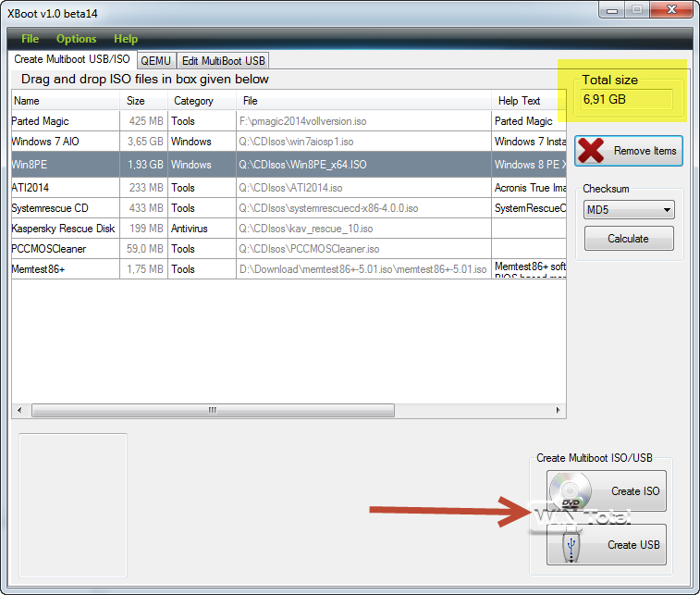This screenshot has width=700, height=595.
Task: Open the File menu
Action: point(30,39)
